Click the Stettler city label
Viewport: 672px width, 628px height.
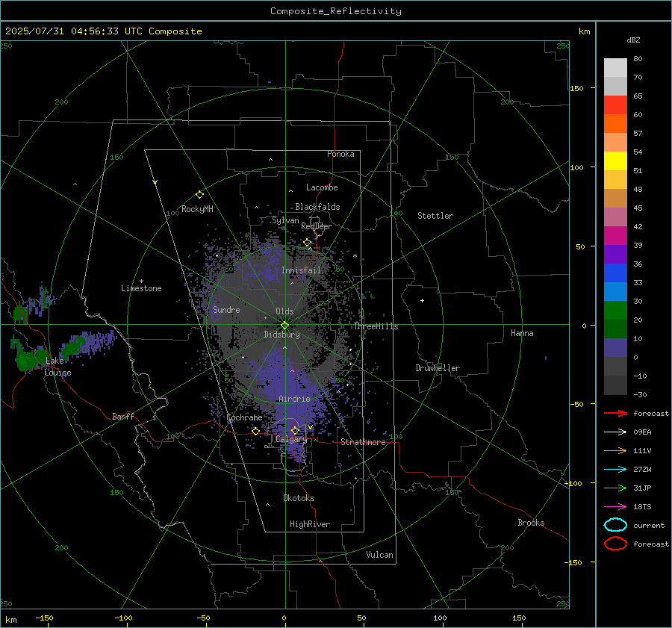click(435, 216)
